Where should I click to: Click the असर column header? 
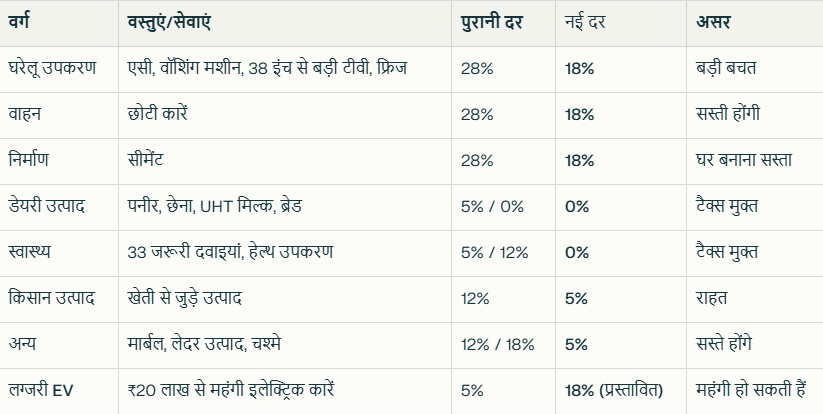point(755,23)
